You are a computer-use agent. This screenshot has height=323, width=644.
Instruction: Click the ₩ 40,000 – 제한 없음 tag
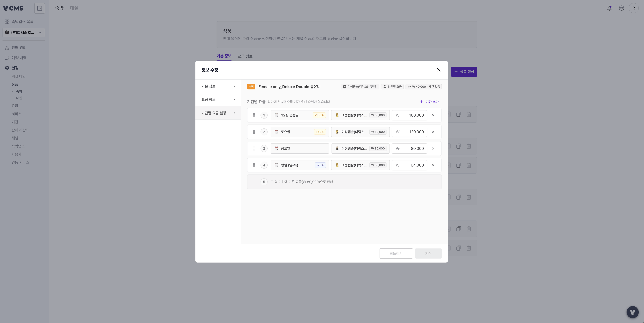[x=424, y=87]
